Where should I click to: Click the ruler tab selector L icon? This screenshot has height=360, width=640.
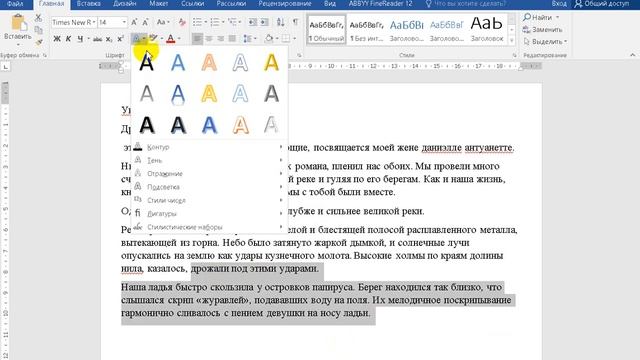[x=5, y=67]
